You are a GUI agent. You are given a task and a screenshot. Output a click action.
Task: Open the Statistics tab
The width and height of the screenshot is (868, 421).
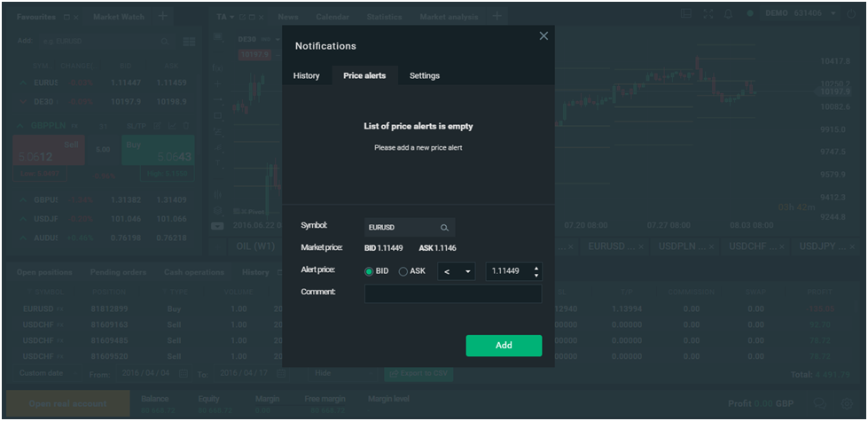click(384, 17)
